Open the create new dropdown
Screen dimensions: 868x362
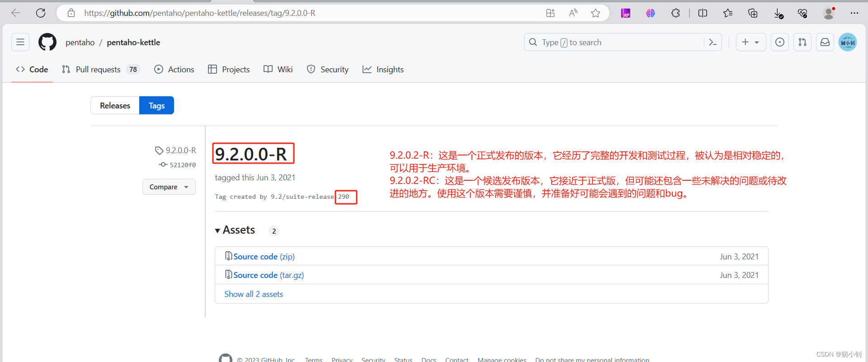click(751, 42)
